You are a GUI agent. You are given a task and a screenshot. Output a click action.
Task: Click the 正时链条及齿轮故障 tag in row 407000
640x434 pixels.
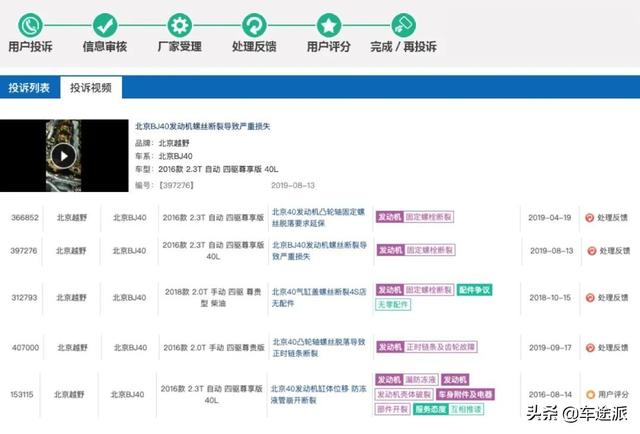tap(440, 347)
